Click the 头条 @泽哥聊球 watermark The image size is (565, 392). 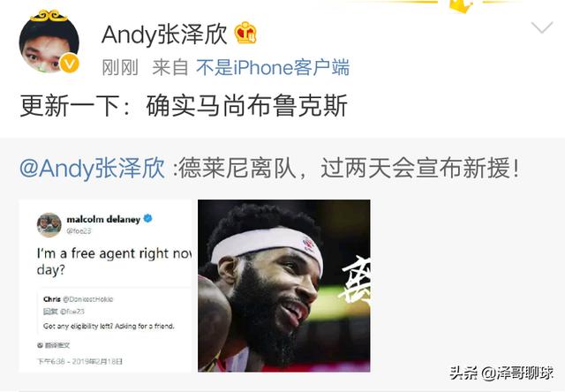(501, 373)
